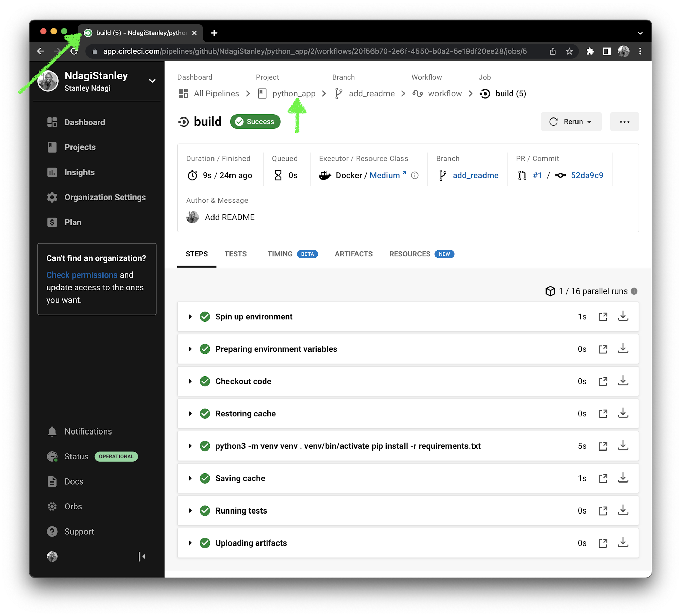Screen dimensions: 681x616
Task: Bookmark this page with the star icon
Action: (x=569, y=51)
